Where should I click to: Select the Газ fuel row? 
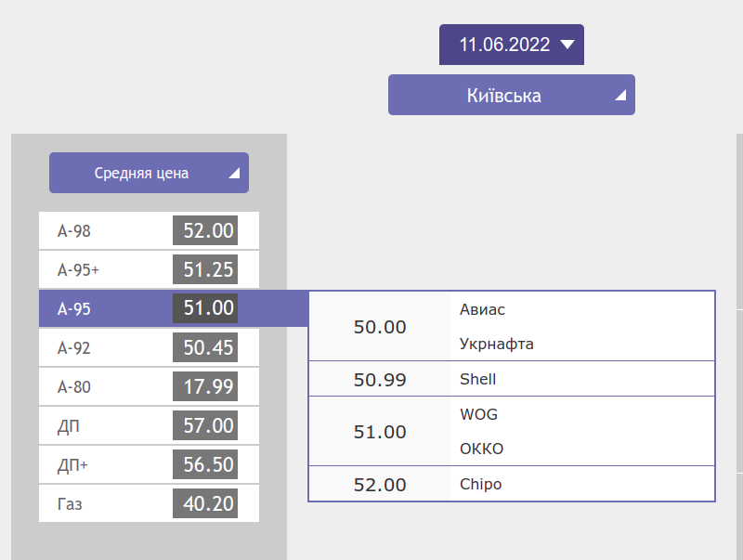click(x=149, y=503)
